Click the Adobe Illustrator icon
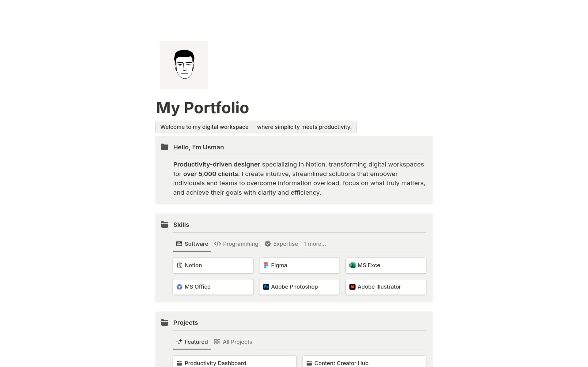Image resolution: width=588 pixels, height=367 pixels. 352,287
